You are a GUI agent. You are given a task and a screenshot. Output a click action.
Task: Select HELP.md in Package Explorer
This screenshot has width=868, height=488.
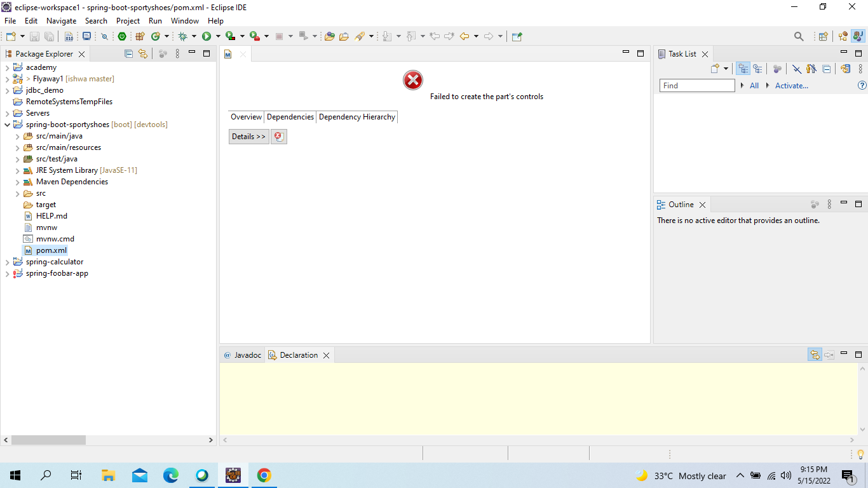pyautogui.click(x=51, y=216)
